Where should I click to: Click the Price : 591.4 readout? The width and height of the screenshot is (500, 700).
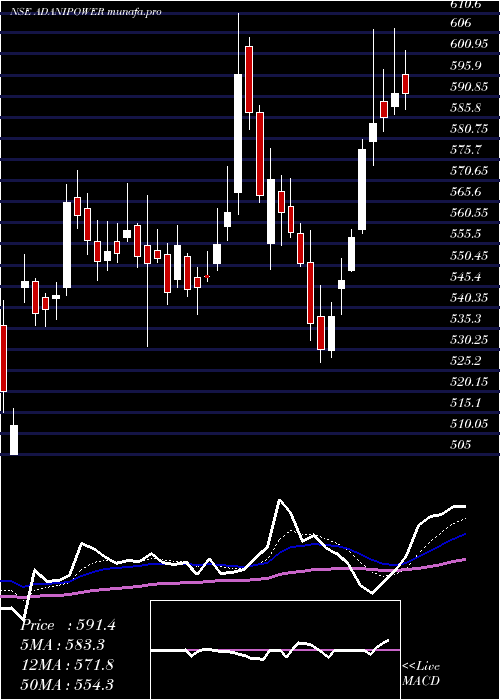68,625
